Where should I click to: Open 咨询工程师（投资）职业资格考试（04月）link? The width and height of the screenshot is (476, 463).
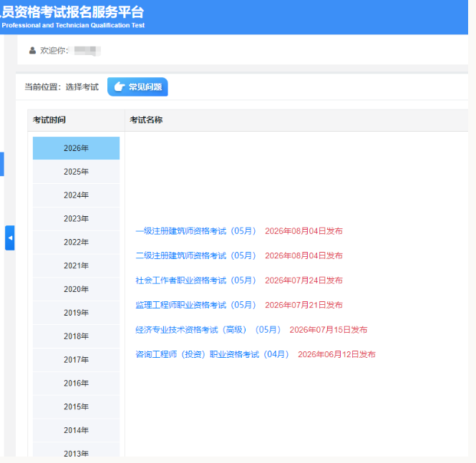pos(212,354)
